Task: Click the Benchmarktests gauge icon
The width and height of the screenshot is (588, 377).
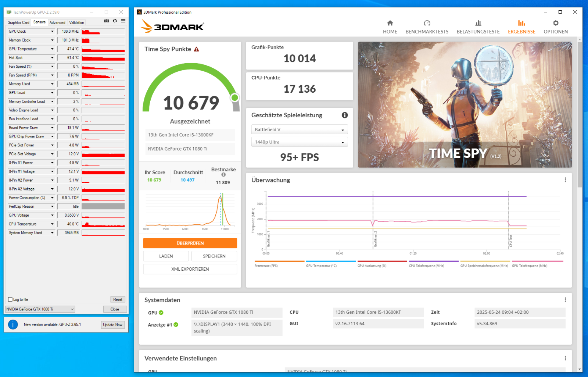Action: click(427, 23)
